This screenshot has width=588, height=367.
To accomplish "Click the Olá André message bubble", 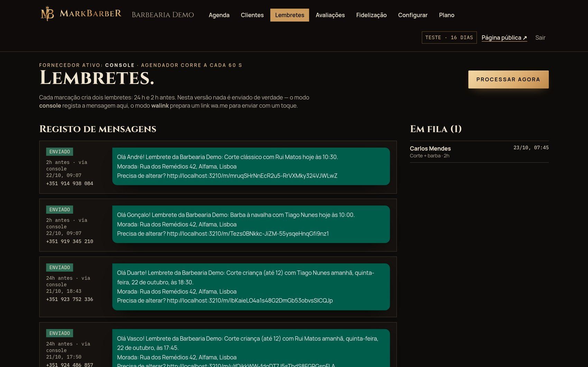I will (x=251, y=166).
